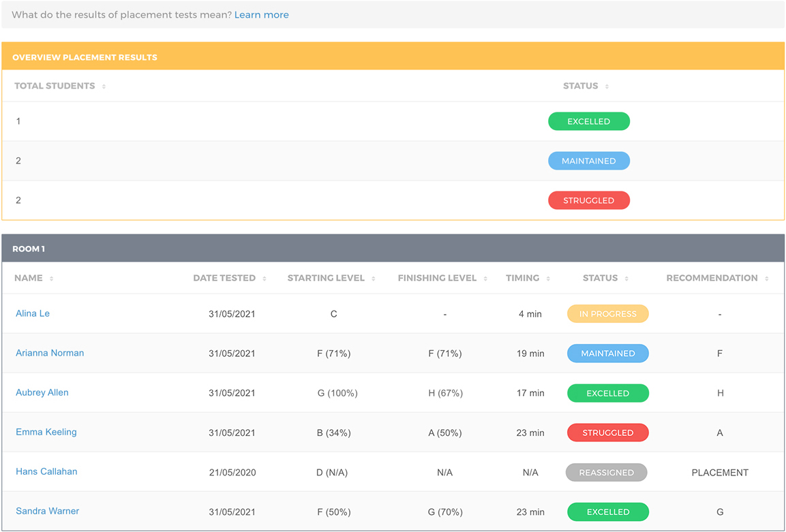The width and height of the screenshot is (786, 532).
Task: Select the Struggled status in overview
Action: click(588, 200)
